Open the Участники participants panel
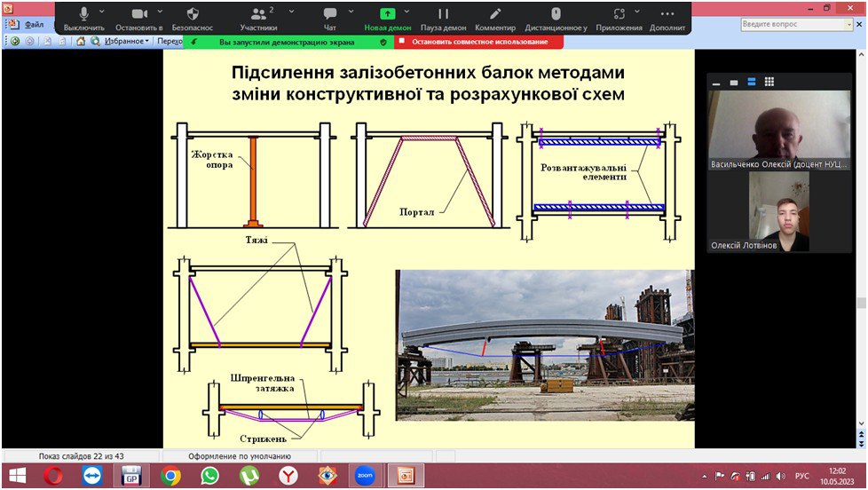Viewport: 868px width, 490px height. click(258, 19)
